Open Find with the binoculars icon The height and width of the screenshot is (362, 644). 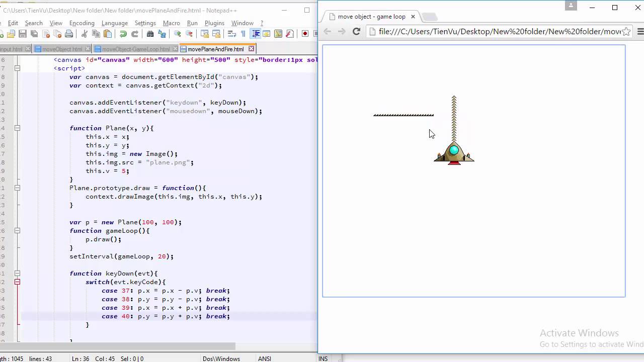click(x=150, y=34)
